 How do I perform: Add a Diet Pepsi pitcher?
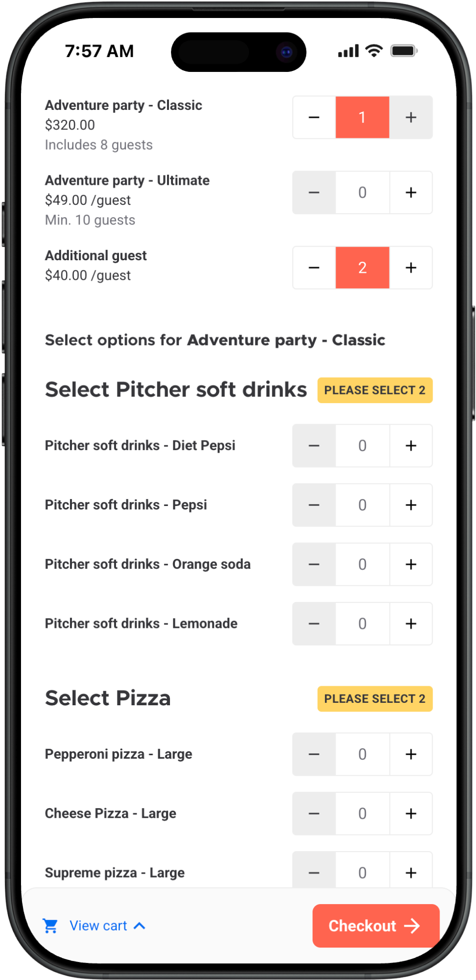coord(410,446)
